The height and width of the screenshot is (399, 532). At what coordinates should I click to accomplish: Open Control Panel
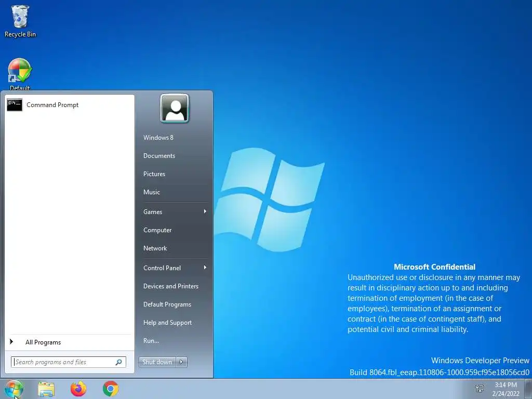pos(162,268)
